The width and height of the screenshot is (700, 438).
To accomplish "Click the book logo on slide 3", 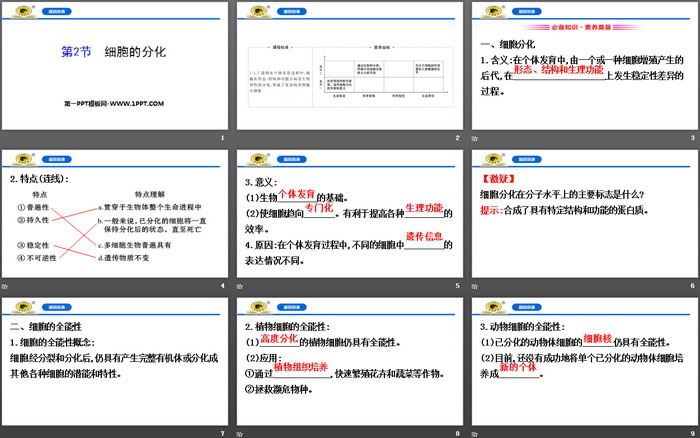I will click(x=494, y=12).
